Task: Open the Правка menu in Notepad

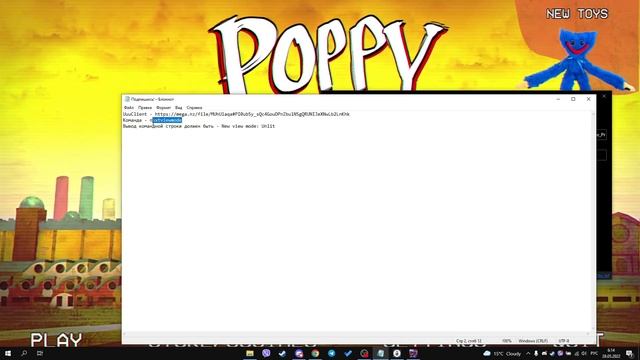Action: pos(145,108)
